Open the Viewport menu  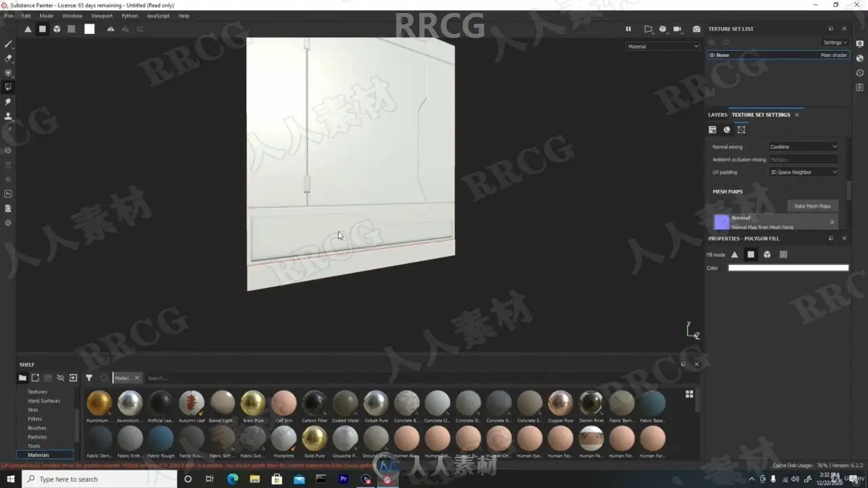click(x=102, y=16)
